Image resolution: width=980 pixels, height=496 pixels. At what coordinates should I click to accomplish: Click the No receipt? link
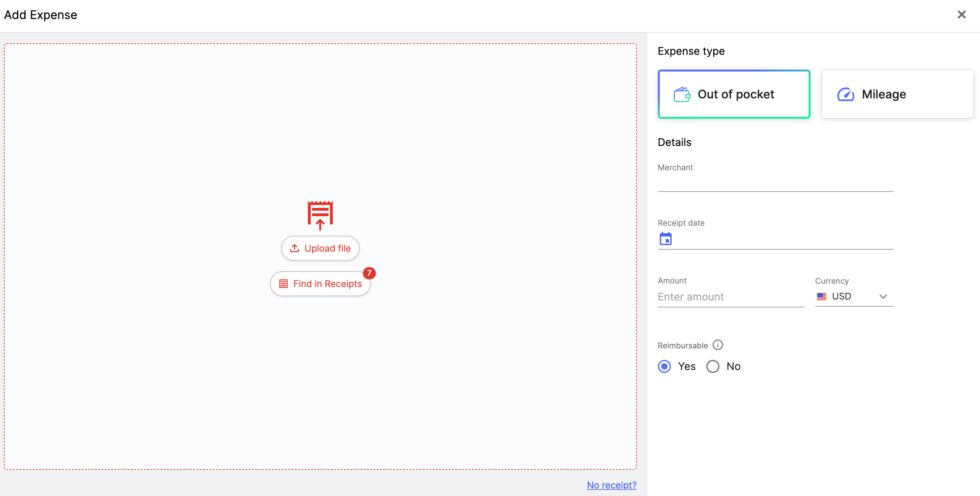[x=611, y=485]
